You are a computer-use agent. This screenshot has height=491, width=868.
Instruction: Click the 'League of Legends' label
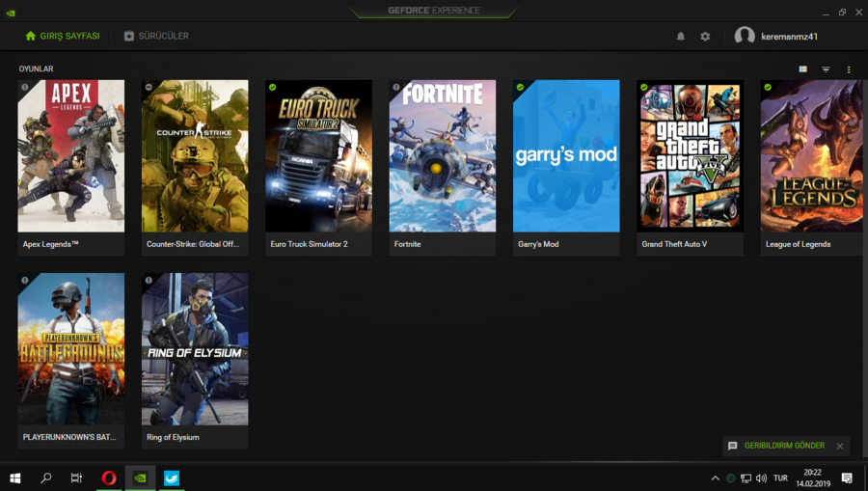(x=798, y=244)
